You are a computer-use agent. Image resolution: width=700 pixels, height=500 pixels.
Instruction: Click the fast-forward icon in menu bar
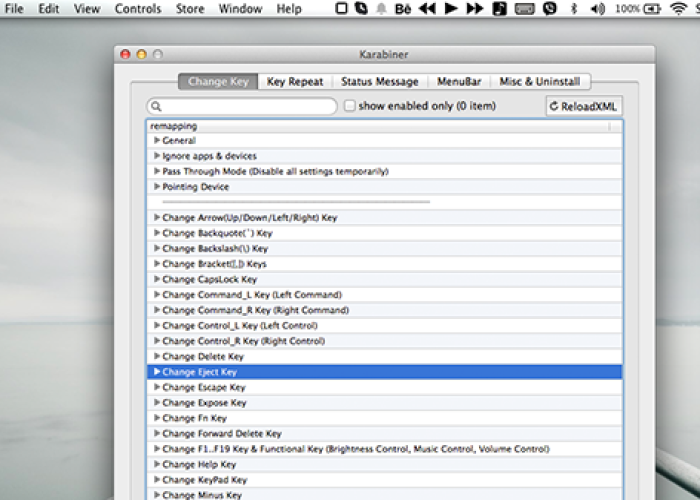tap(475, 8)
